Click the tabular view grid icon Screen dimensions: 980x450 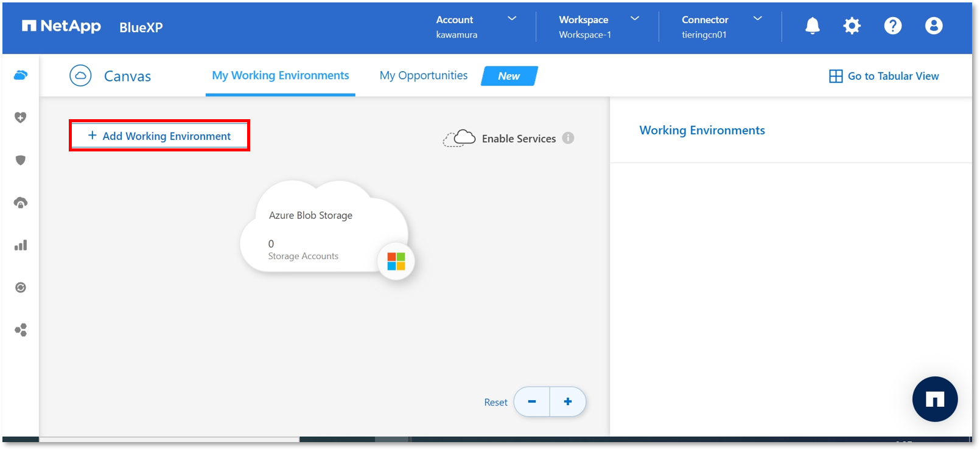tap(836, 76)
